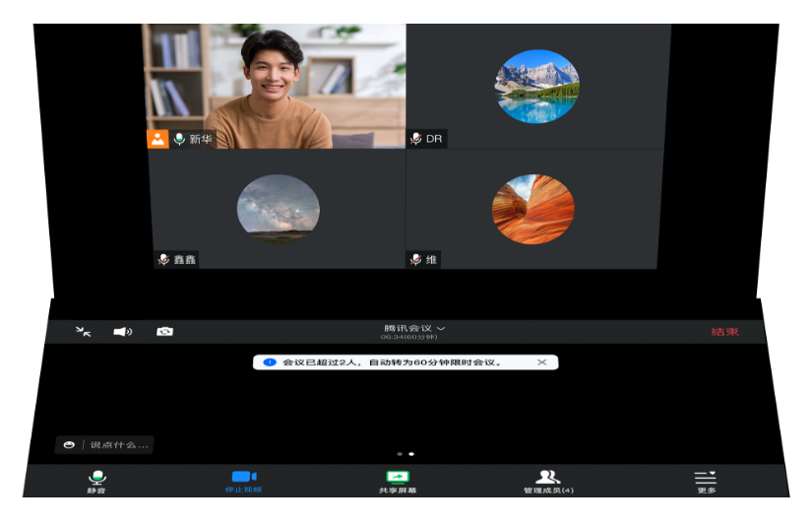Select 鑫鑫's starry sky avatar
The width and height of the screenshot is (812, 526).
279,209
